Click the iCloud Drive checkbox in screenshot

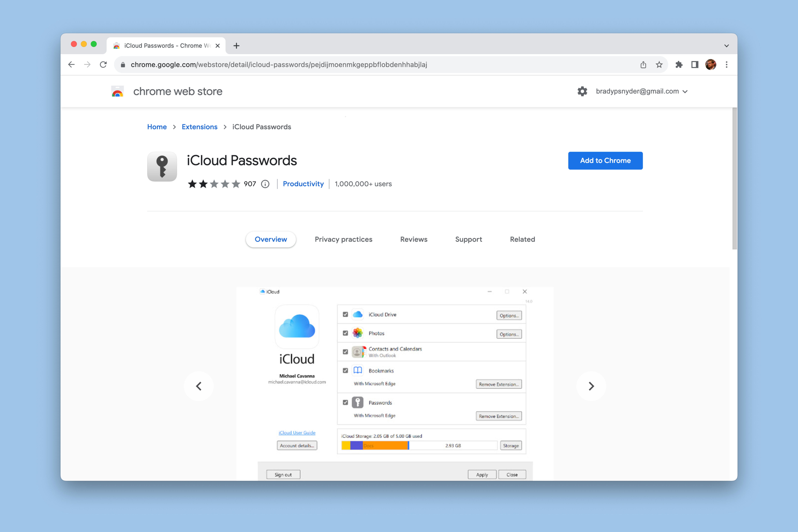[x=345, y=314]
